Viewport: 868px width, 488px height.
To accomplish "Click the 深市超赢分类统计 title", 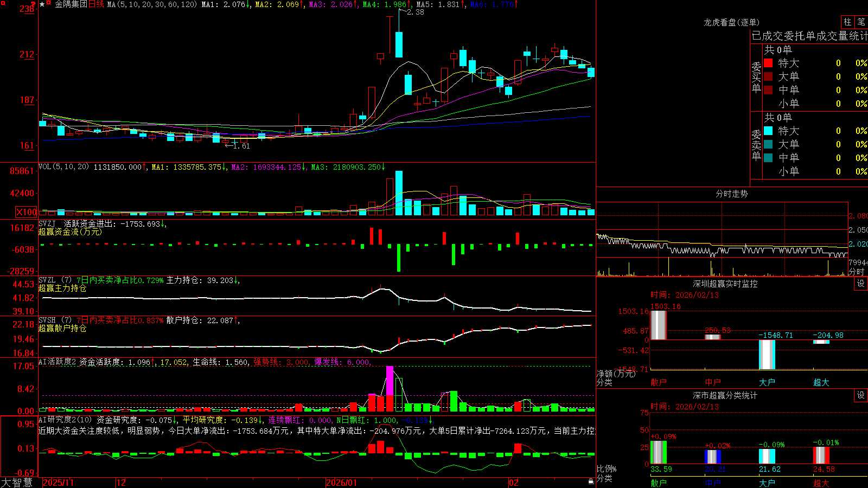I will pyautogui.click(x=725, y=395).
